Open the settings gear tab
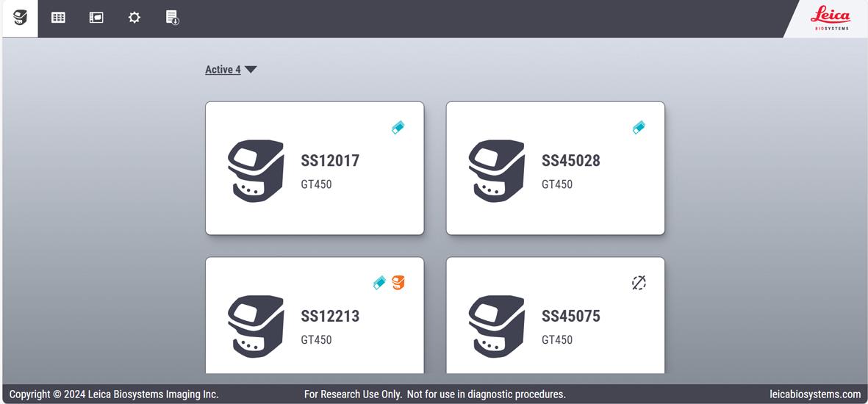This screenshot has width=868, height=404. pyautogui.click(x=134, y=18)
